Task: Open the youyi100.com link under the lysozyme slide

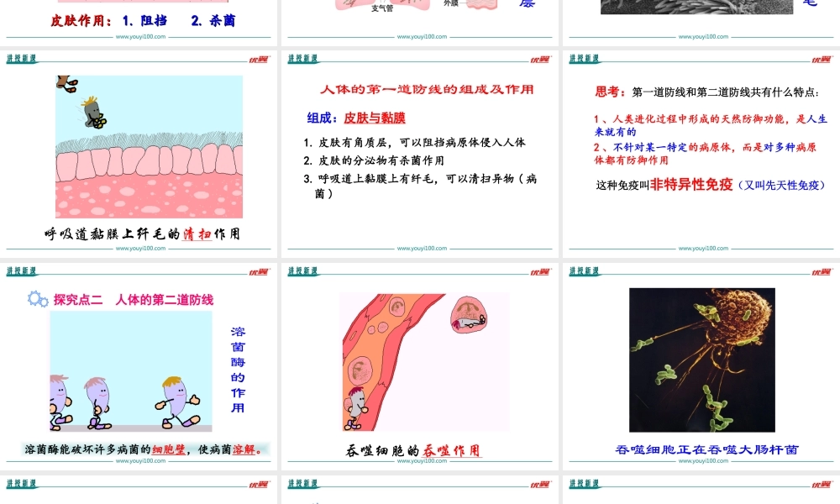Action: (x=140, y=461)
